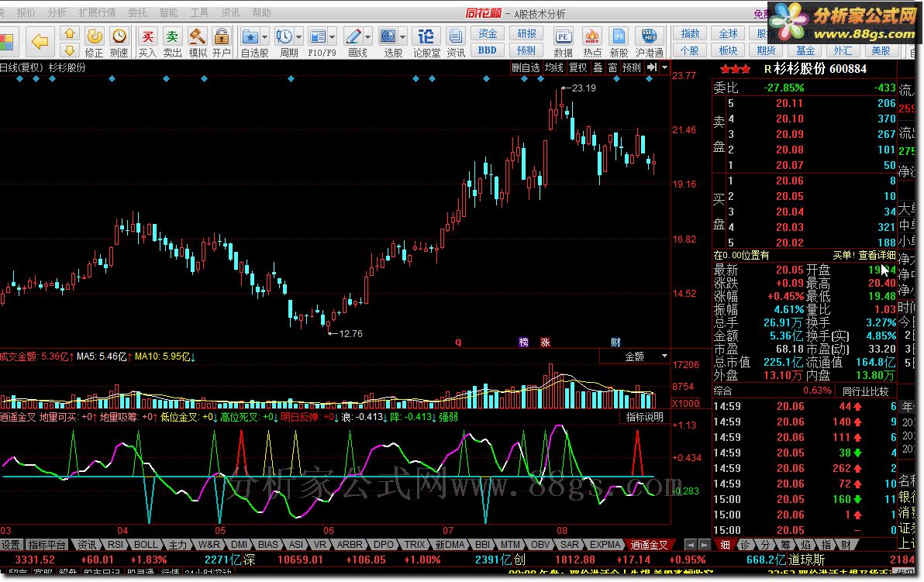Expand the F10/F9 dropdown arrow
This screenshot has width=924, height=582.
pos(333,37)
